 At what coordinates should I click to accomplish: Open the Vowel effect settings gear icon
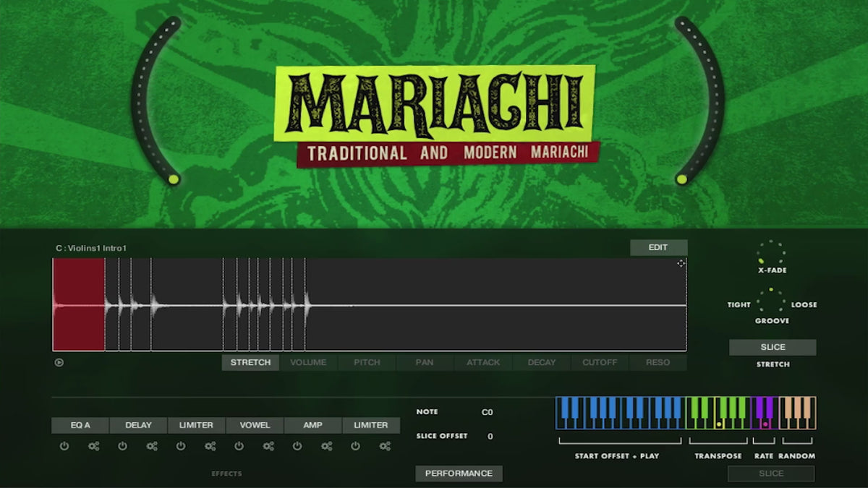tap(268, 447)
